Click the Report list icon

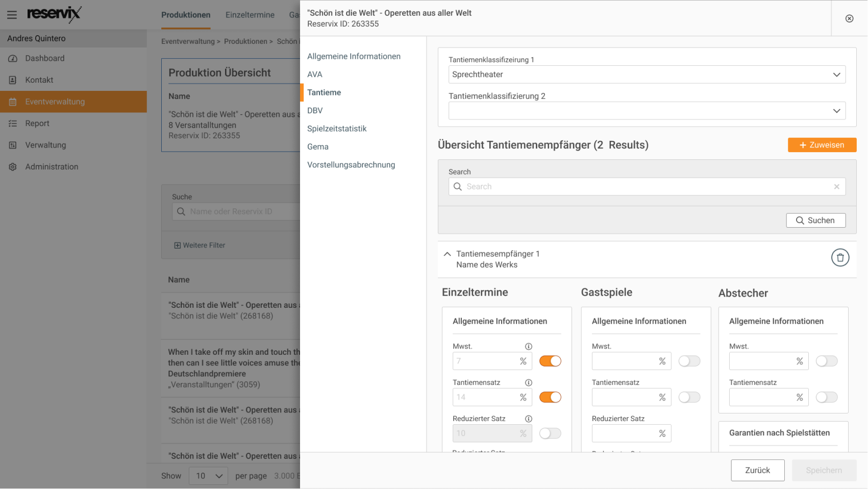(13, 124)
